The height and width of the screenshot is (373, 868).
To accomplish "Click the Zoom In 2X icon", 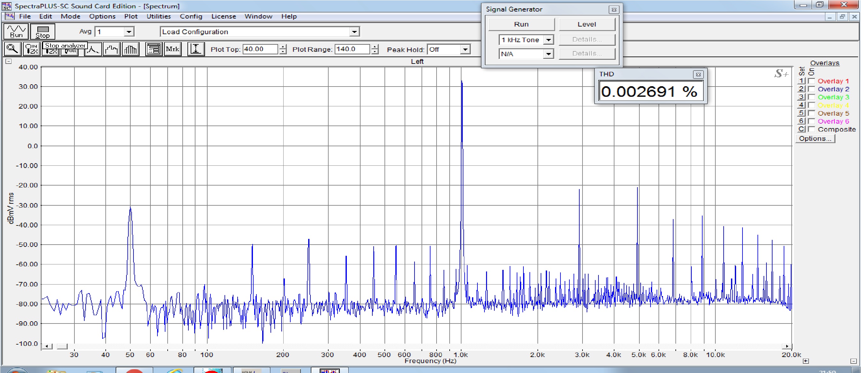I will (32, 49).
